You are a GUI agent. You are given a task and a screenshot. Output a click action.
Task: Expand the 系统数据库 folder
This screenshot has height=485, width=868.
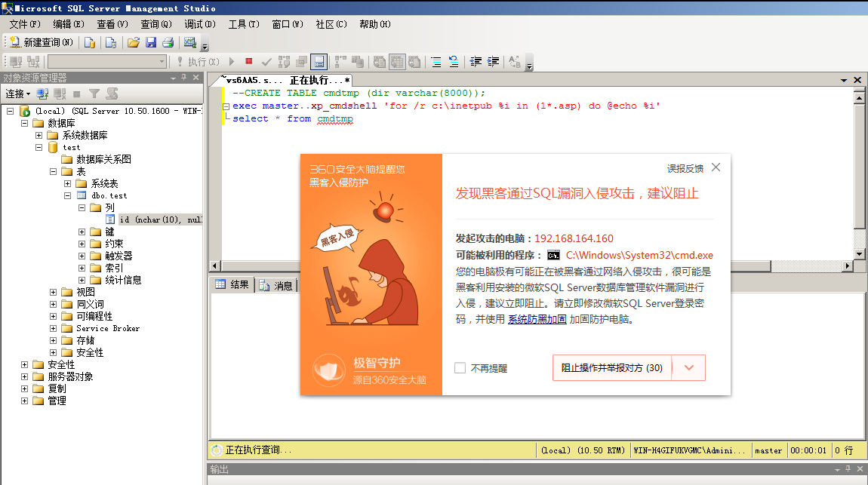pyautogui.click(x=38, y=136)
